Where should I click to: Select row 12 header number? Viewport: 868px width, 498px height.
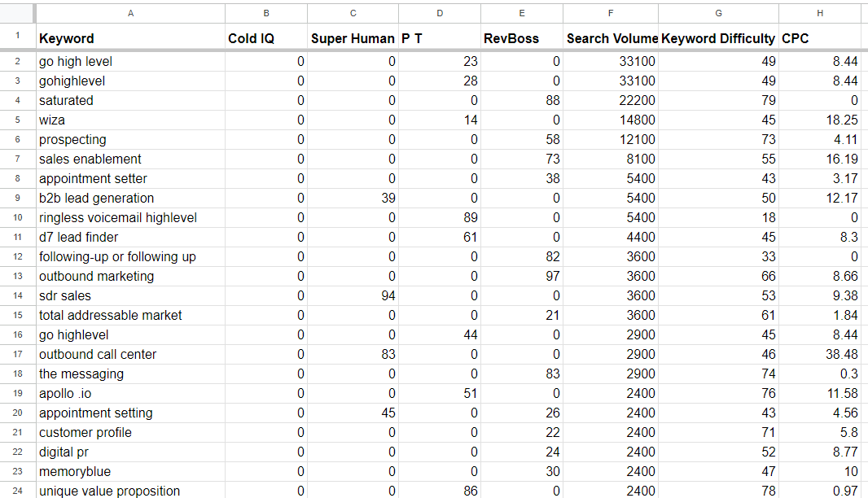click(18, 257)
